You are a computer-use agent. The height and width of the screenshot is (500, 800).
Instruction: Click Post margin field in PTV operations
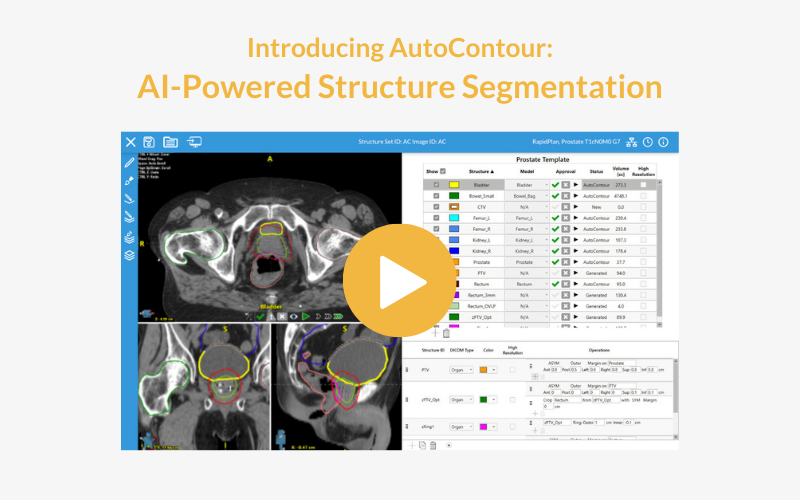[x=574, y=370]
